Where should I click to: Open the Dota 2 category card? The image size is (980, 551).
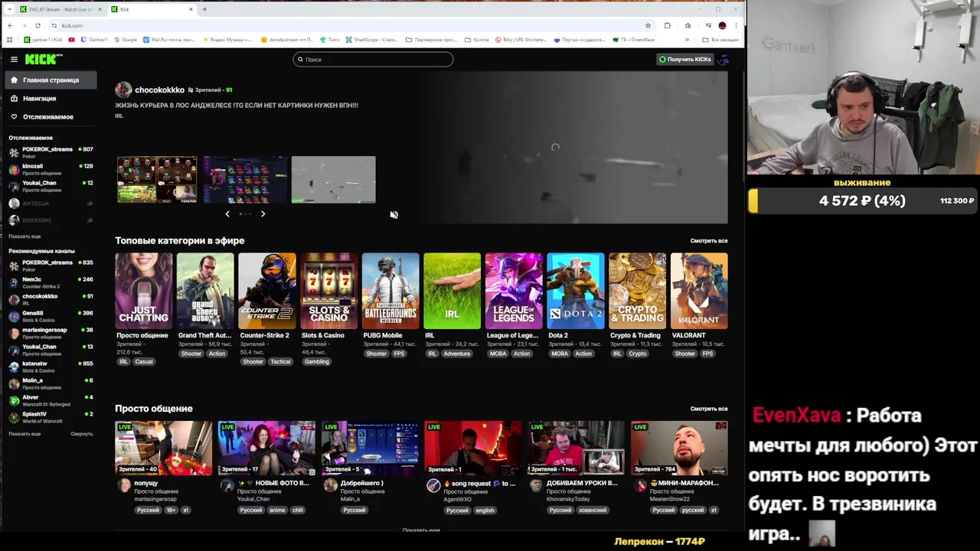(576, 291)
